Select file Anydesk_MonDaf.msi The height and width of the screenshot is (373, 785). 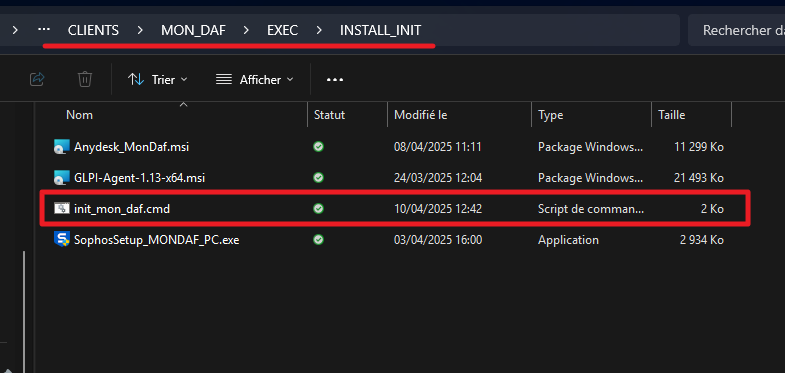(131, 147)
